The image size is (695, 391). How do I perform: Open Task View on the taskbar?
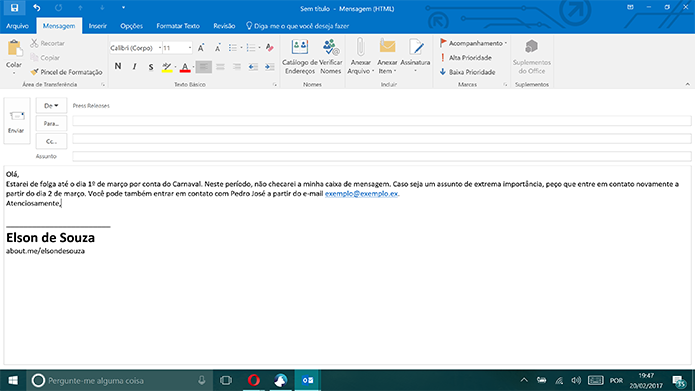226,380
